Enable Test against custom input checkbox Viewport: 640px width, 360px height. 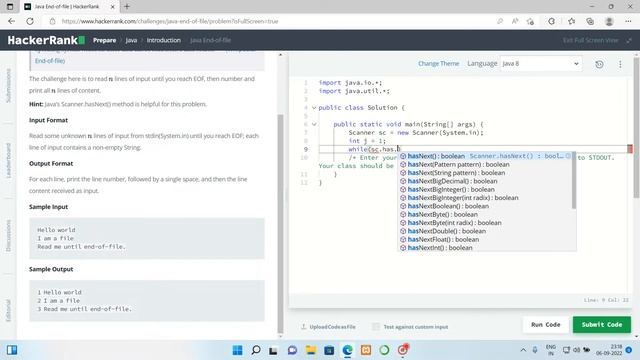pyautogui.click(x=376, y=327)
